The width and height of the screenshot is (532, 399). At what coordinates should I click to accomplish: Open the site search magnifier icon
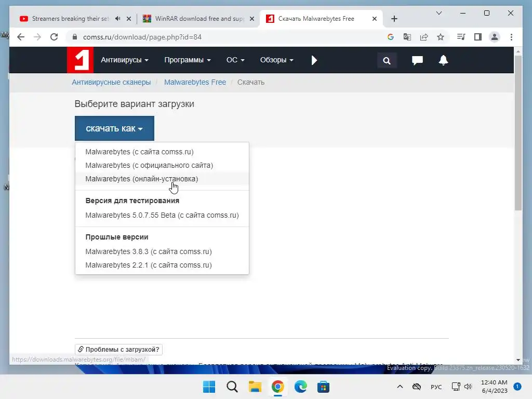point(387,60)
